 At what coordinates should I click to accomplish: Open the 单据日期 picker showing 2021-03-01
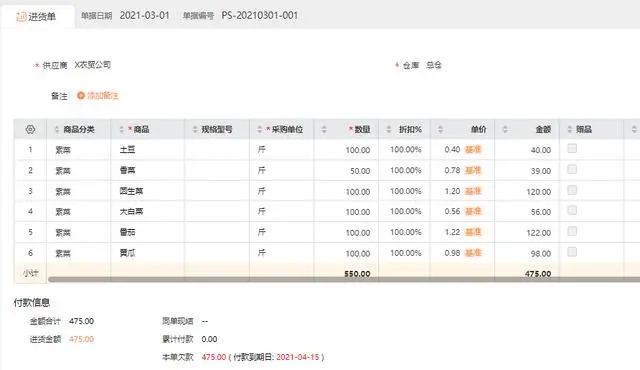click(x=144, y=16)
